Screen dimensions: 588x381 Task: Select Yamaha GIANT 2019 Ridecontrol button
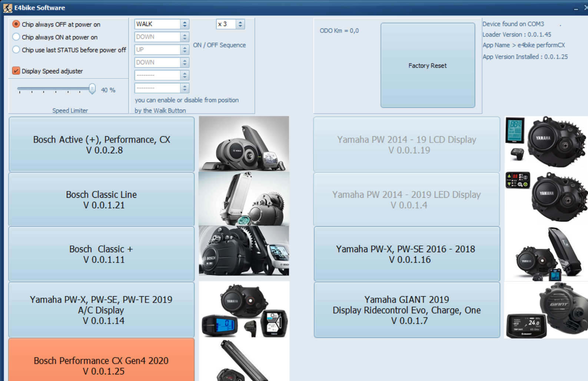(x=407, y=310)
